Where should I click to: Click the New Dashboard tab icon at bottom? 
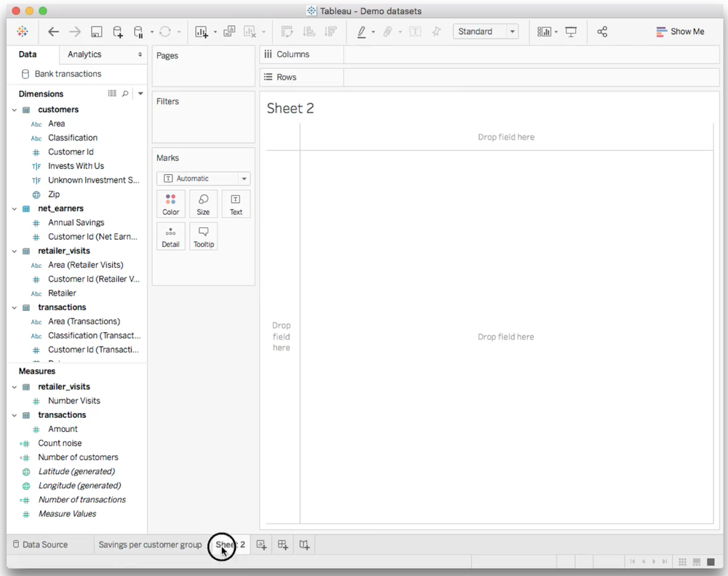click(282, 545)
